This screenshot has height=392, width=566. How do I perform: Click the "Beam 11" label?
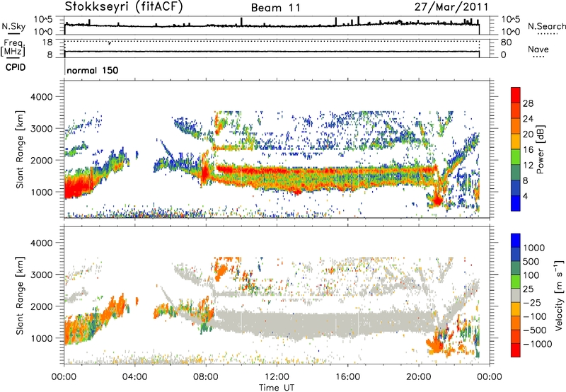tap(276, 8)
